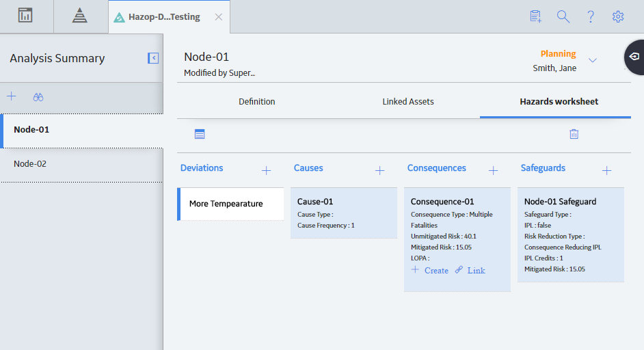Add a new Deviation with plus

point(266,170)
